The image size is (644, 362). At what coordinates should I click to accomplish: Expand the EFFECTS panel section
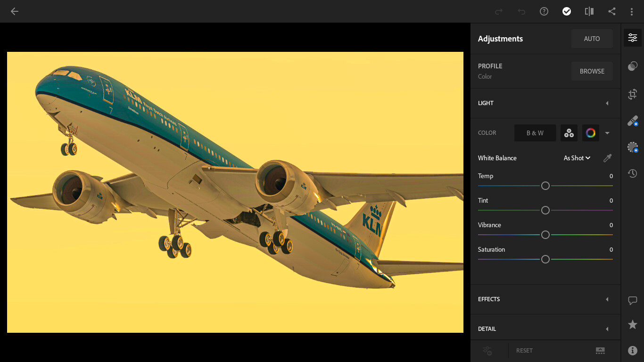point(545,299)
